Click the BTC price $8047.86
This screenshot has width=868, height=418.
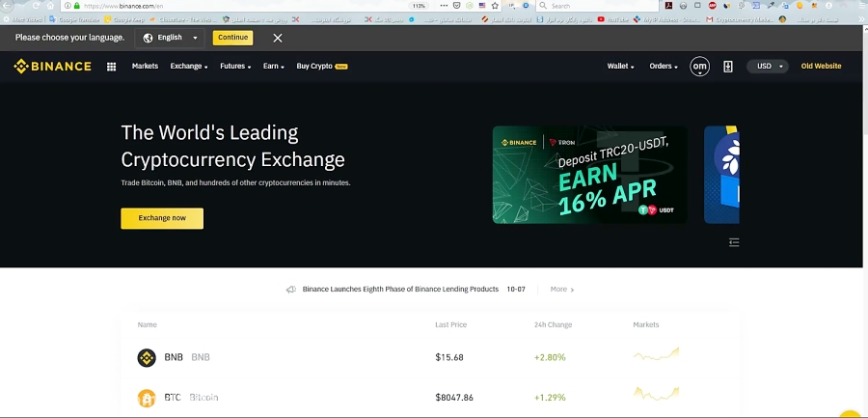pyautogui.click(x=454, y=398)
